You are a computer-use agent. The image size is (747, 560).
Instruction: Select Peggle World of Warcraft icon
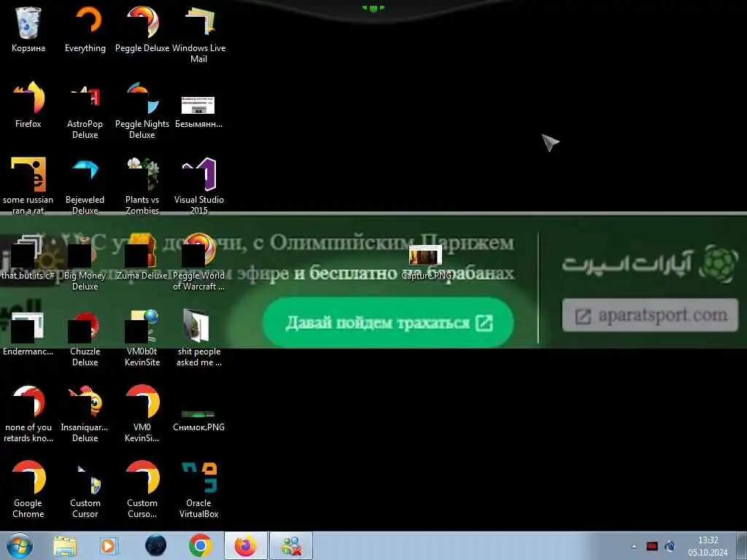pos(198,262)
